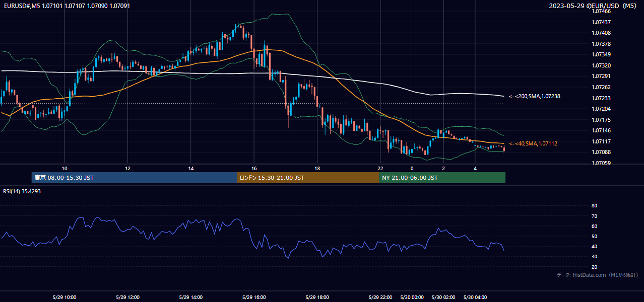Viewport: 644px width, 302px height.
Task: Click price axis value 1.07059
Action: tap(601, 163)
